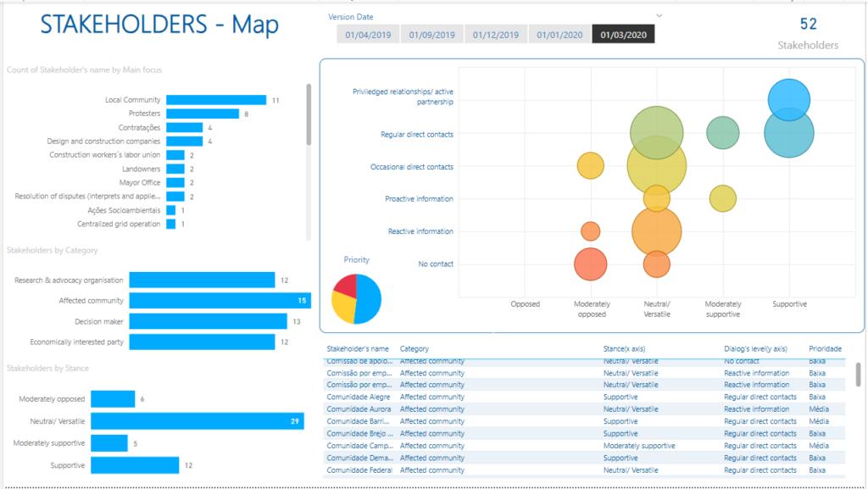868x489 pixels.
Task: Click 'Regular direct contacts' in Comunidade Dema row
Action: pos(760,458)
